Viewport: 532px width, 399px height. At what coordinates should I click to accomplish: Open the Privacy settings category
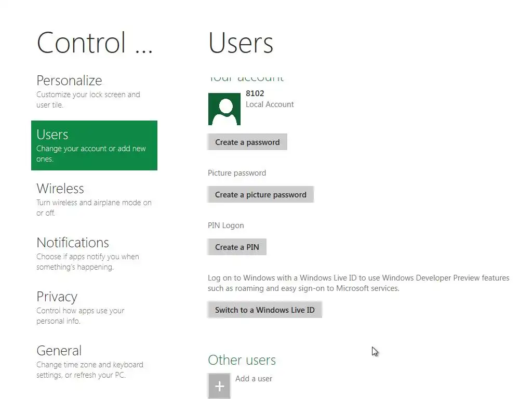pyautogui.click(x=94, y=308)
